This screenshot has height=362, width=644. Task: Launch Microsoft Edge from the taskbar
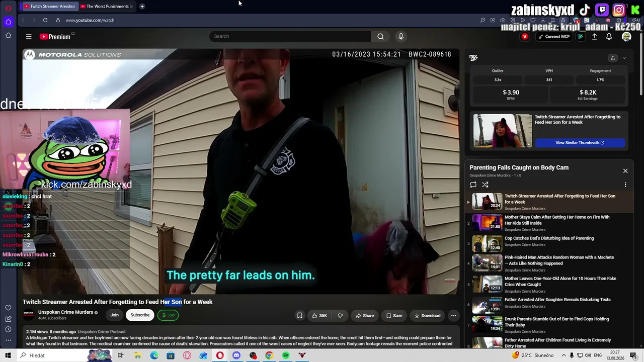[x=154, y=355]
